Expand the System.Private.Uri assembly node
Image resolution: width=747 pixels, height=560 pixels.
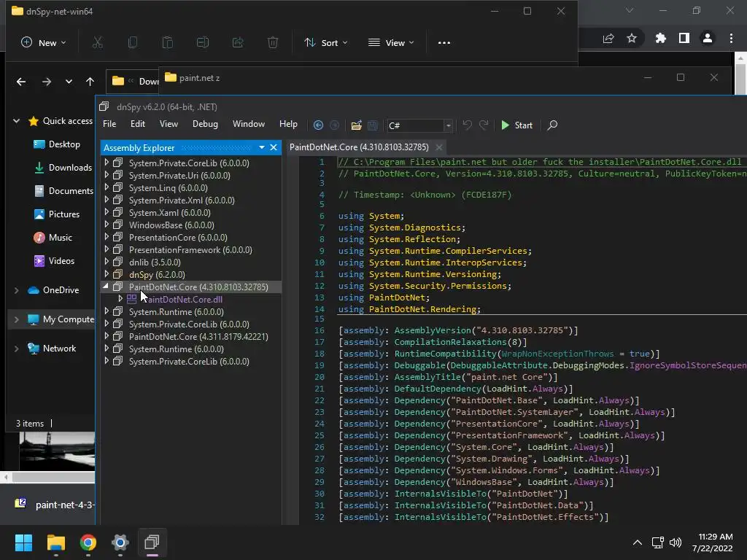click(x=107, y=175)
